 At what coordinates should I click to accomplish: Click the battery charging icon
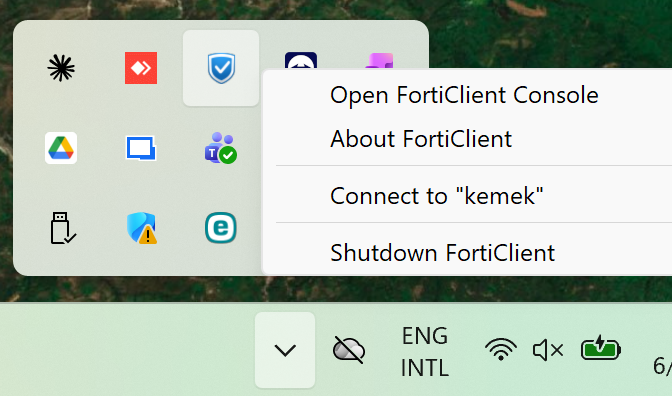pos(601,348)
